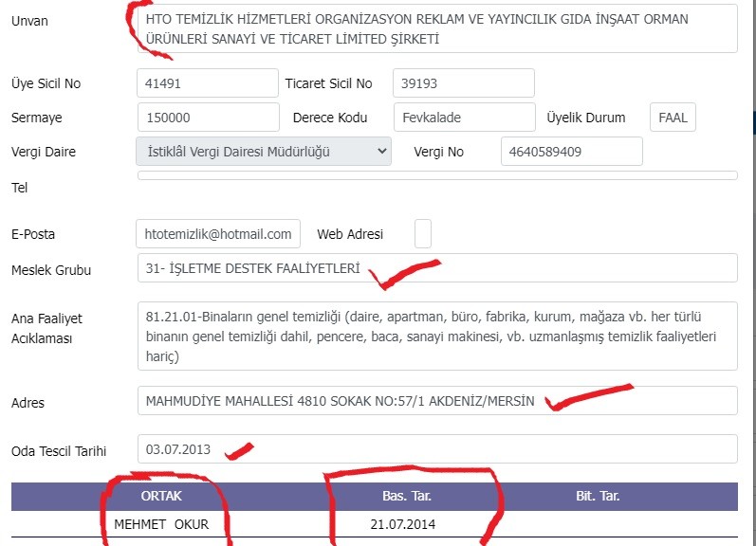This screenshot has width=756, height=546.
Task: Select the 21.07.2014 start date cell
Action: point(402,524)
